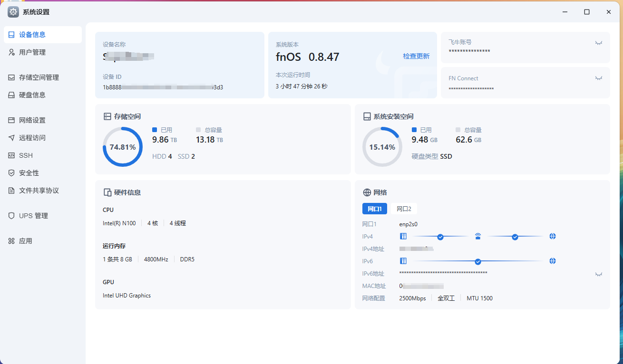Navigate to the 应用 section

[x=43, y=241]
